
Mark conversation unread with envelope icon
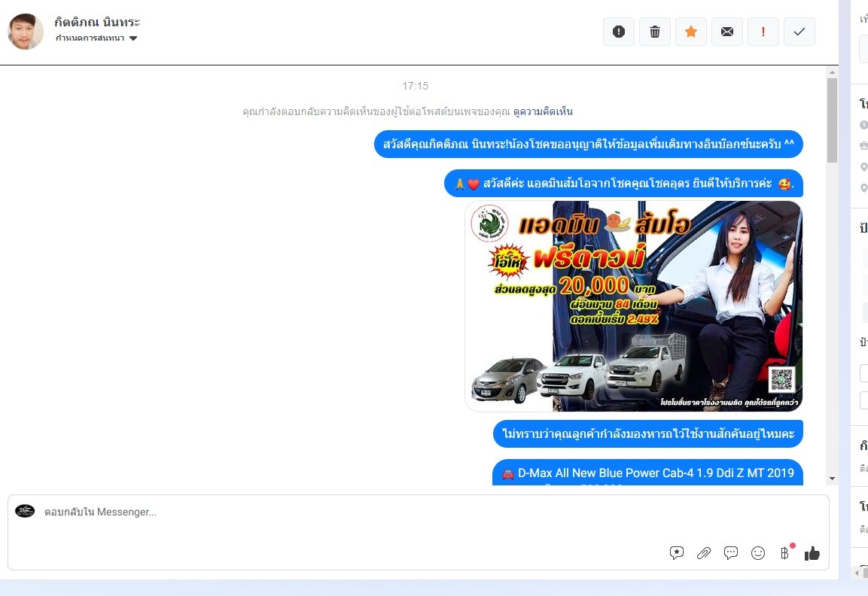[x=727, y=32]
